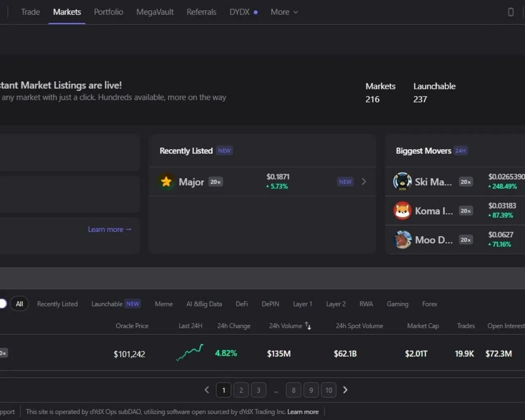Click the $2.01T market cap value
The image size is (525, 420).
point(416,354)
